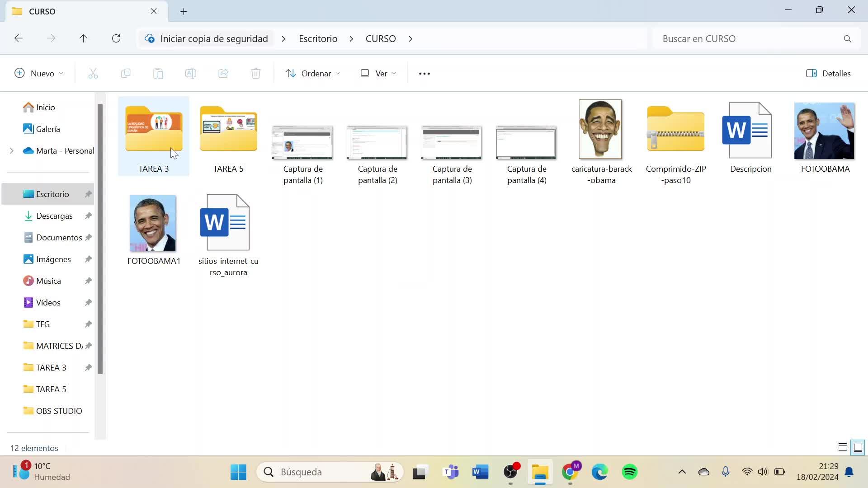Viewport: 868px width, 488px height.
Task: Select Descargas in the sidebar
Action: pos(54,216)
